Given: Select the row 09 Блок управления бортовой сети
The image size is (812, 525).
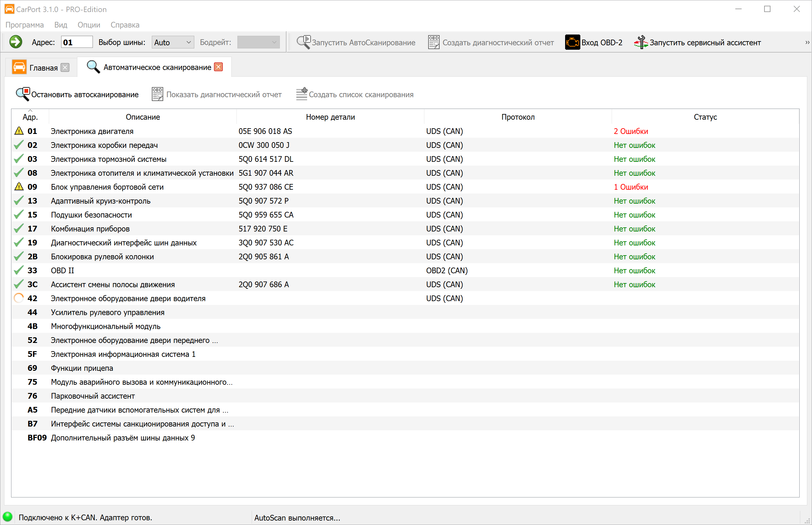Looking at the screenshot, I should click(107, 187).
